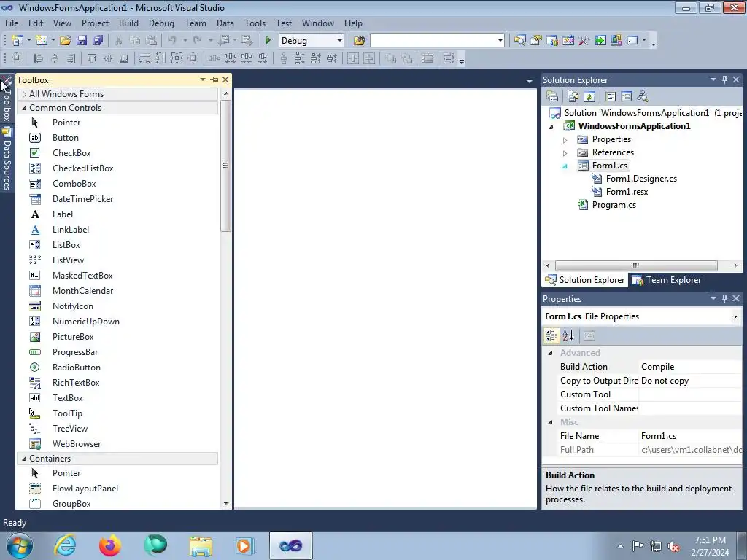
Task: Click Properties icon in Solution Explorer toolbar
Action: [552, 97]
